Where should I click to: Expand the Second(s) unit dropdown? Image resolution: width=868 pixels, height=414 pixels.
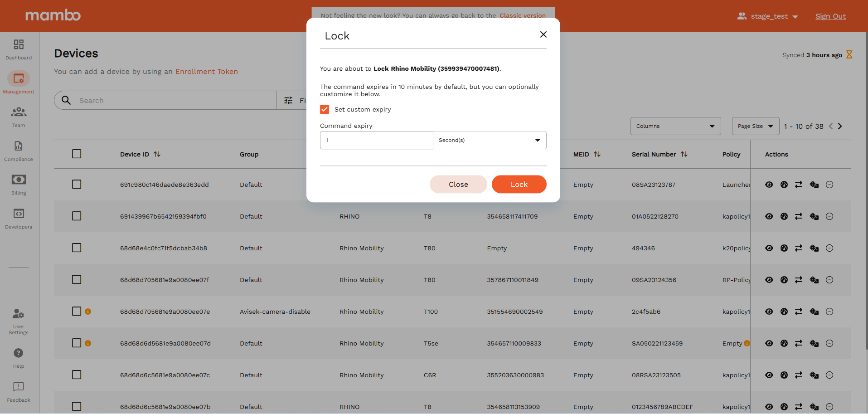[490, 141]
